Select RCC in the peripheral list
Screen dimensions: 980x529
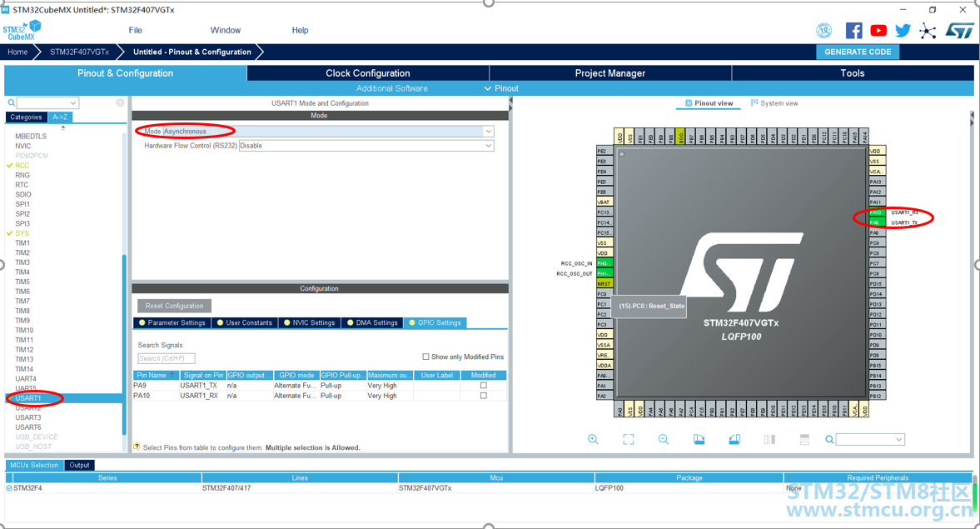[x=22, y=165]
